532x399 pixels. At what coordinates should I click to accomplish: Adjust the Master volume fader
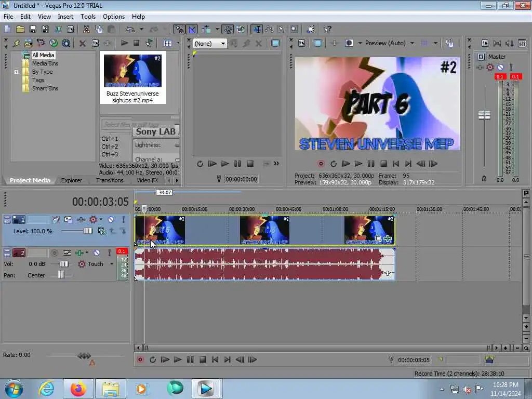click(484, 115)
